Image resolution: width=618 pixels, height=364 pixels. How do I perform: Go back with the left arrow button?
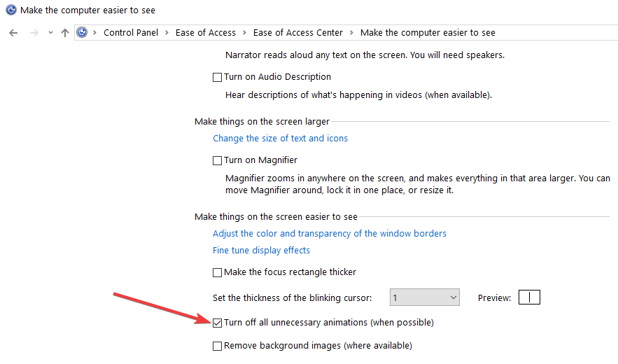coord(13,33)
